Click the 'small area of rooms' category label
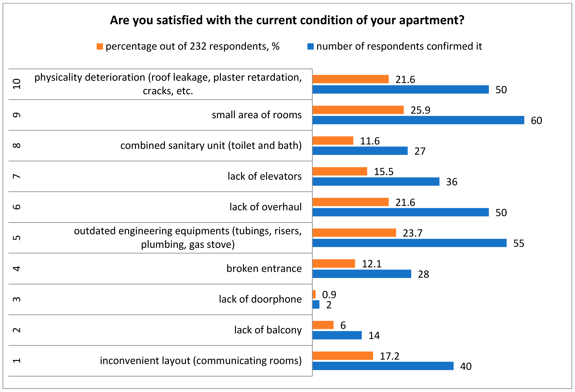Screen dimensions: 575x392 click(257, 115)
